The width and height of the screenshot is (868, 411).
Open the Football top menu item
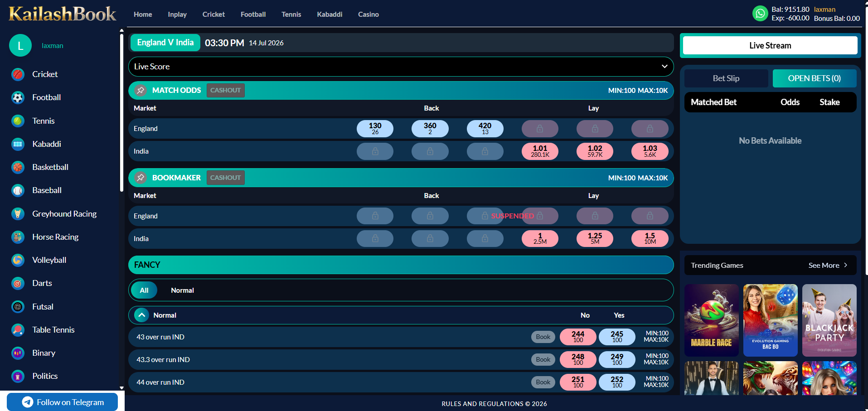[253, 15]
